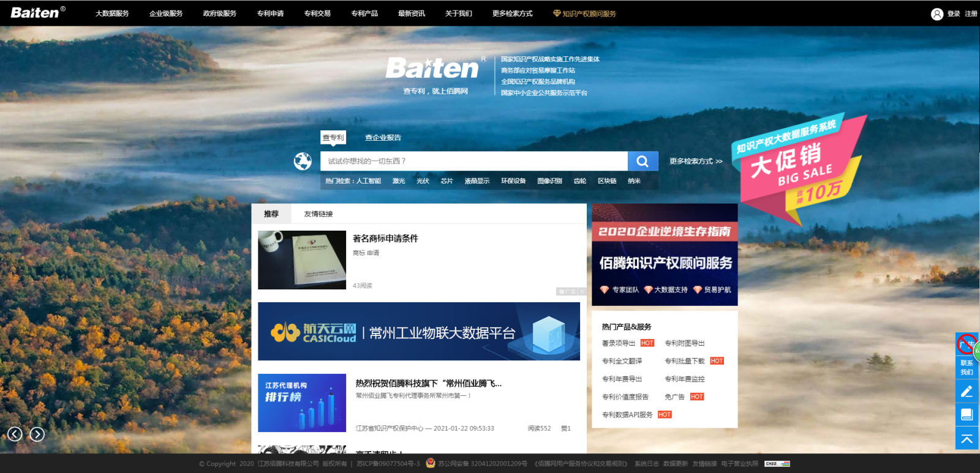Click the 航天云网 CASICloud banner
Image resolution: width=980 pixels, height=473 pixels.
[x=419, y=331]
